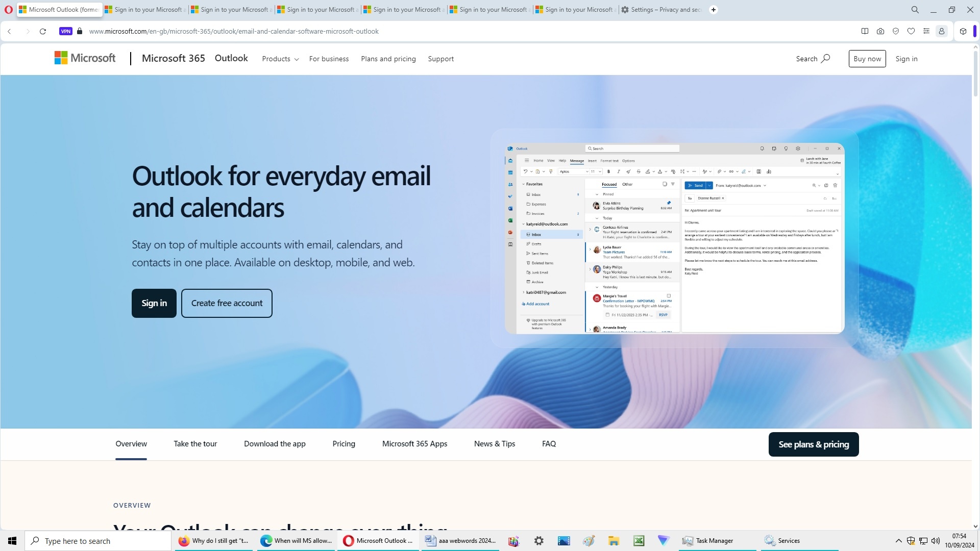
Task: Click the Outlook app preview image
Action: tap(675, 238)
